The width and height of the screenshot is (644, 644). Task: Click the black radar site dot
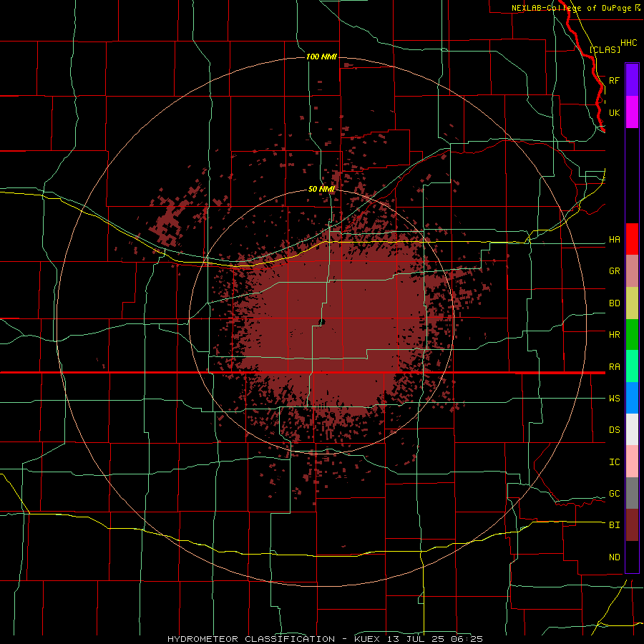(321, 323)
